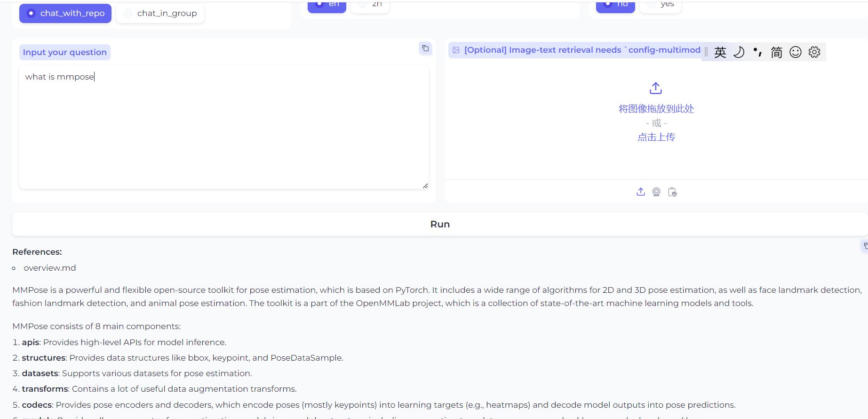Image resolution: width=868 pixels, height=419 pixels.
Task: Click the upload file icon below image area
Action: coord(641,192)
